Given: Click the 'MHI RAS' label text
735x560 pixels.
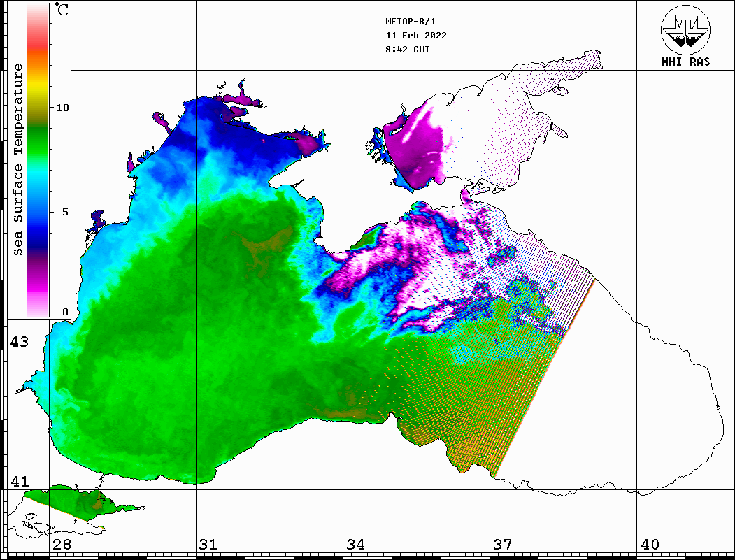Looking at the screenshot, I should (x=686, y=62).
